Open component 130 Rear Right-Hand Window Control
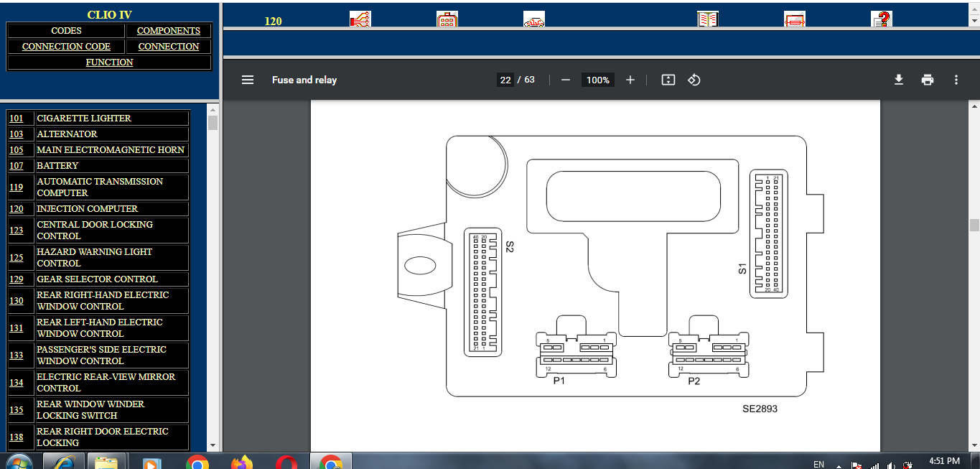This screenshot has height=469, width=980. [x=17, y=301]
